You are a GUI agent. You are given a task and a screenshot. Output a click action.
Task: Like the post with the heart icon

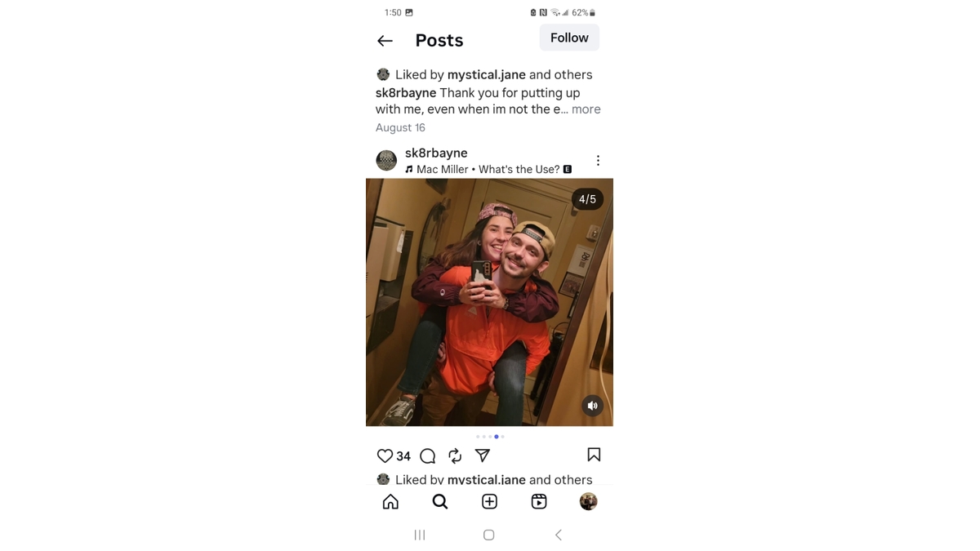point(385,455)
